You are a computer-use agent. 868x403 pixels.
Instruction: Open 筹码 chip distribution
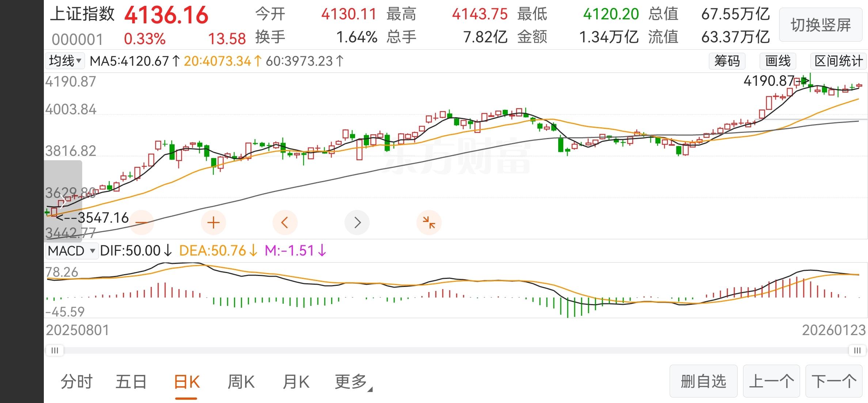pos(727,61)
